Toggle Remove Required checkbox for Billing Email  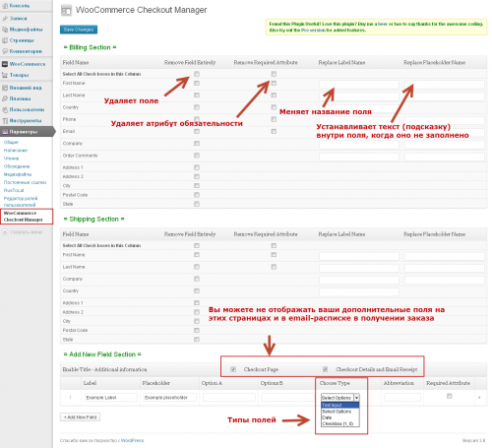274,131
